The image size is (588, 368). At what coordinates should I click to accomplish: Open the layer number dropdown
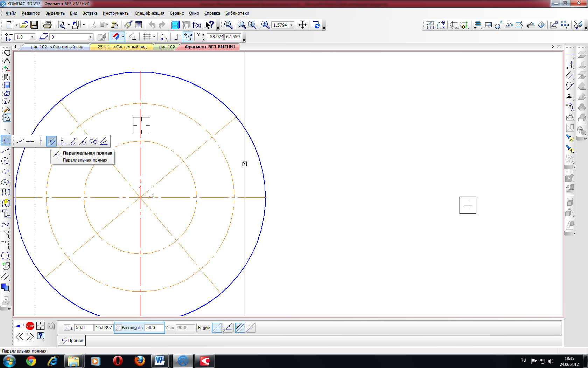click(90, 37)
